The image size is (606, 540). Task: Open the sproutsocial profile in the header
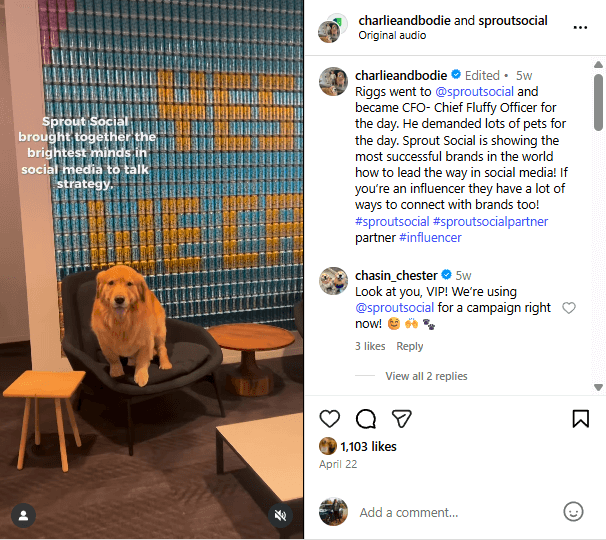513,20
